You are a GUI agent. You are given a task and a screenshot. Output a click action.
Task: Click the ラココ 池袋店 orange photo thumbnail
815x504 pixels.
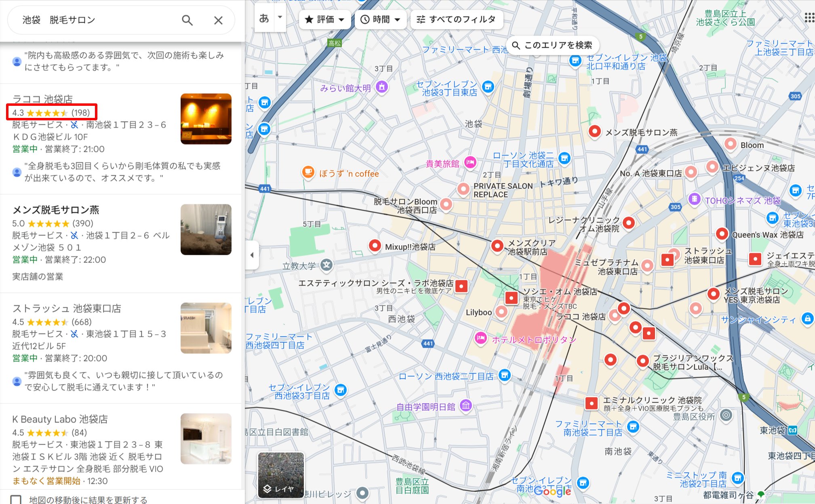point(206,119)
